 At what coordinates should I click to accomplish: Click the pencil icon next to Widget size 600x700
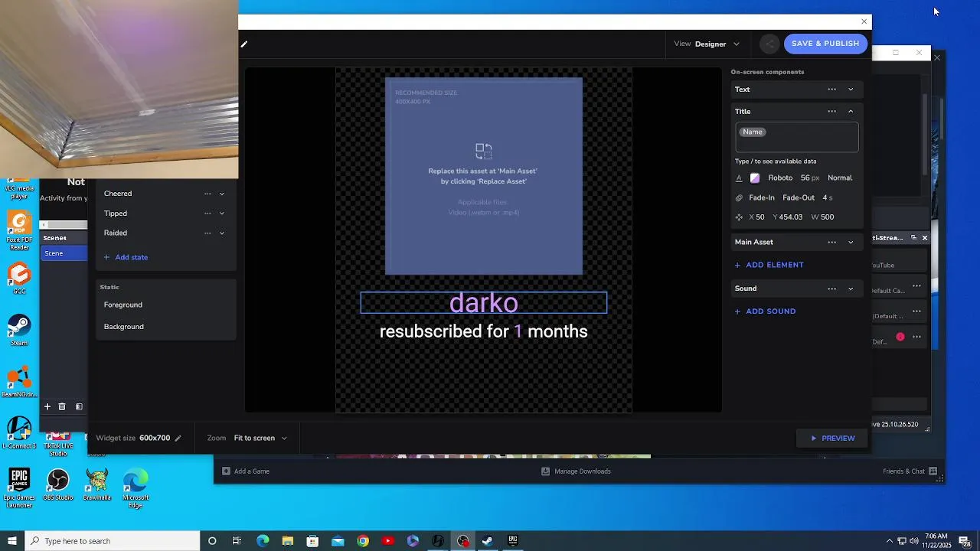pos(178,439)
